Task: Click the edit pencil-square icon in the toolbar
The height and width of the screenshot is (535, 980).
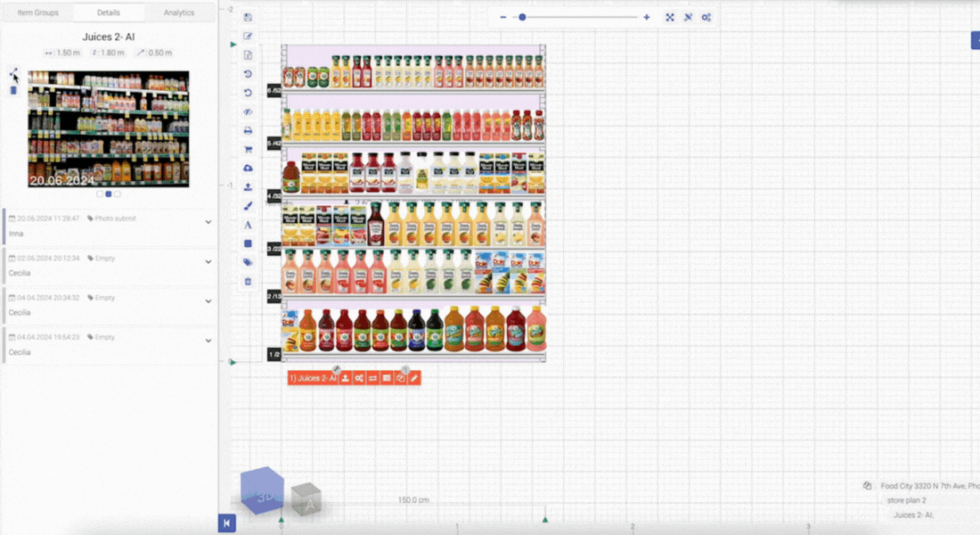Action: pyautogui.click(x=249, y=37)
